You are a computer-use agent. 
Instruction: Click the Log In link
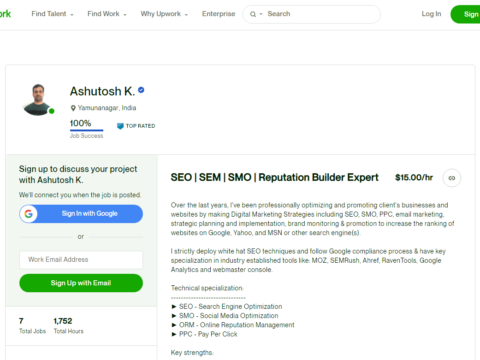(x=431, y=14)
